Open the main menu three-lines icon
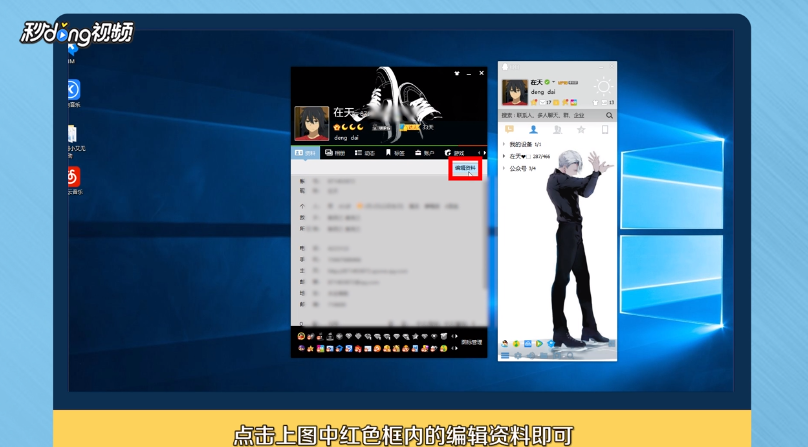The height and width of the screenshot is (447, 808). pyautogui.click(x=505, y=356)
